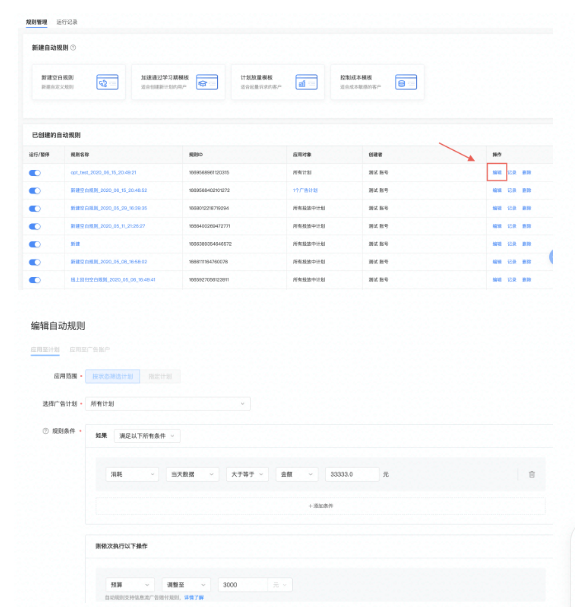Select the 应用至广告账户 tab
Viewport: 584px width, 613px height.
90,350
